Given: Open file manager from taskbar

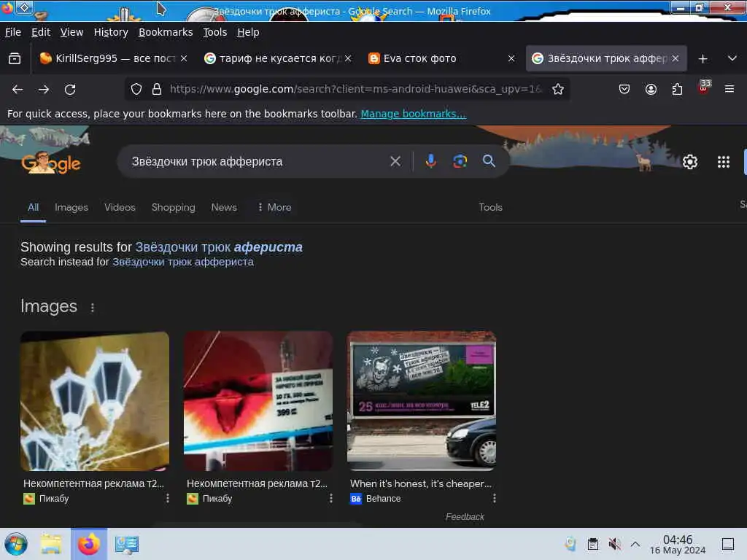Looking at the screenshot, I should pos(51,544).
